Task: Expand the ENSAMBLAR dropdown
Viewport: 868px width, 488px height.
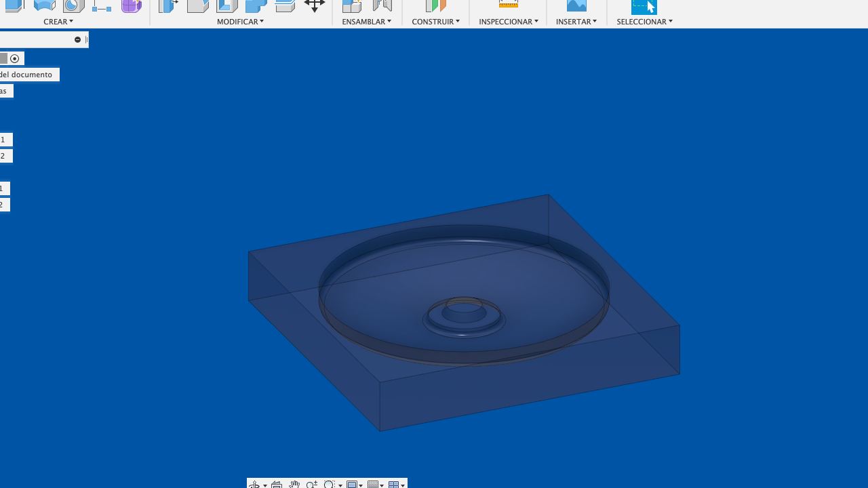Action: pyautogui.click(x=366, y=22)
